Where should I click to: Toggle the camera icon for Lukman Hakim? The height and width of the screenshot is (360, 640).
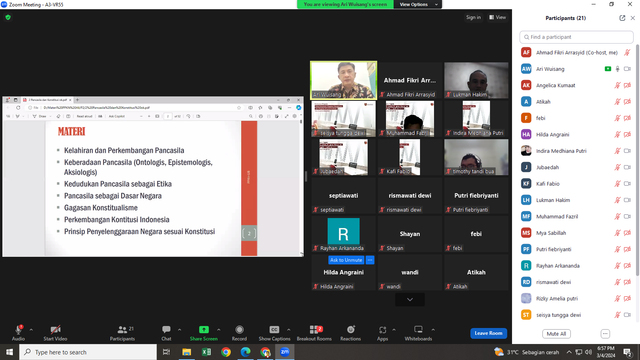click(x=627, y=200)
